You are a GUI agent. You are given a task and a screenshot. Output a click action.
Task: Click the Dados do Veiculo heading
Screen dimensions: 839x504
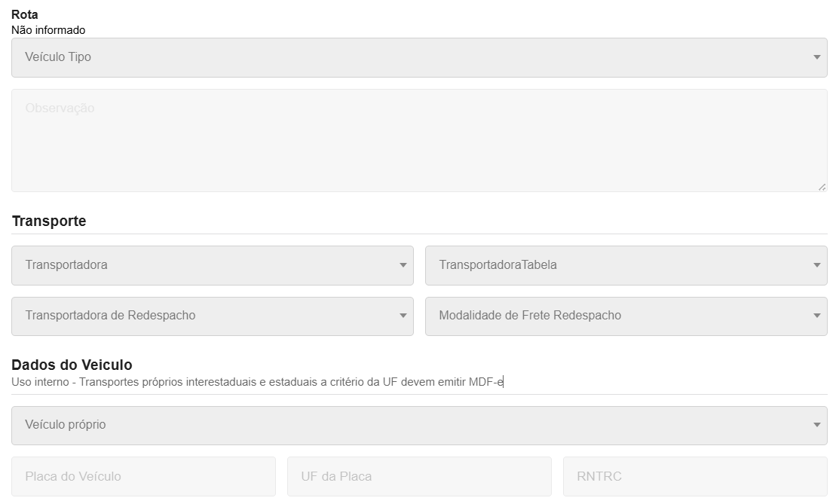[72, 365]
